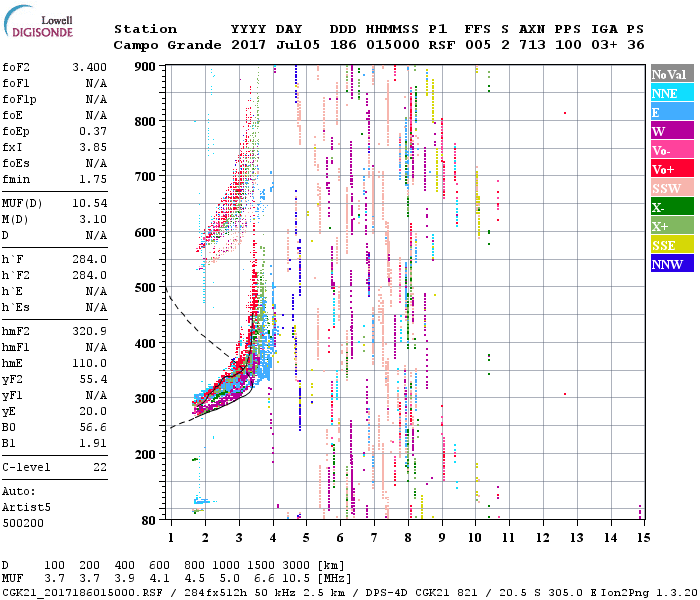Click the year value 2017
Screen dimensions: 700x600
click(x=249, y=45)
